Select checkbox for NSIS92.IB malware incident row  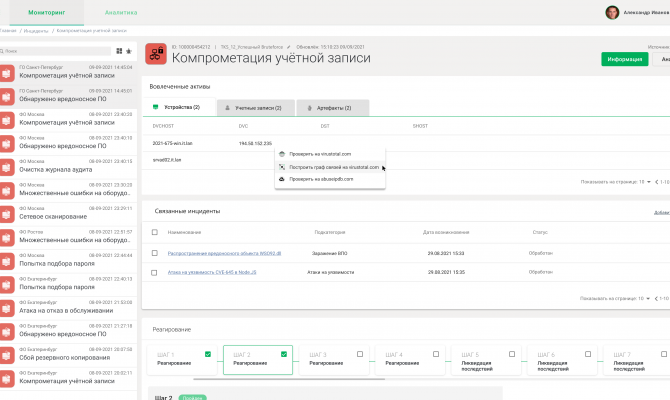[x=153, y=254]
